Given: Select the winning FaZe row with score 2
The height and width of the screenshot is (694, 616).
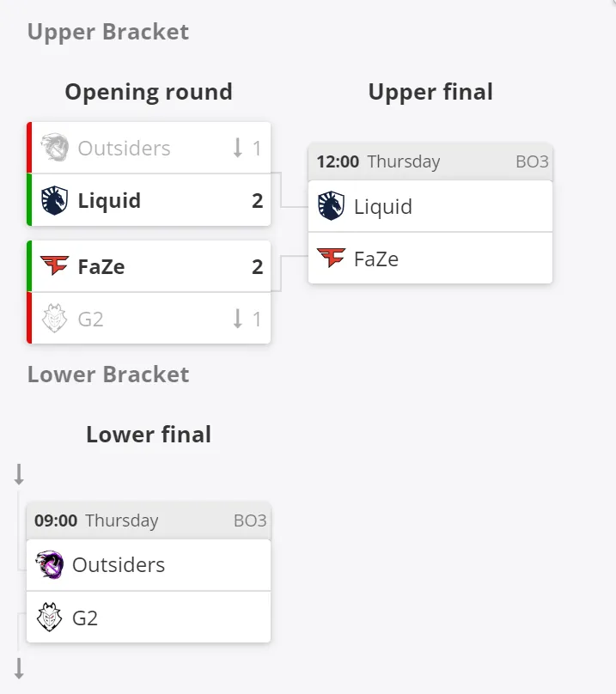Looking at the screenshot, I should [149, 266].
